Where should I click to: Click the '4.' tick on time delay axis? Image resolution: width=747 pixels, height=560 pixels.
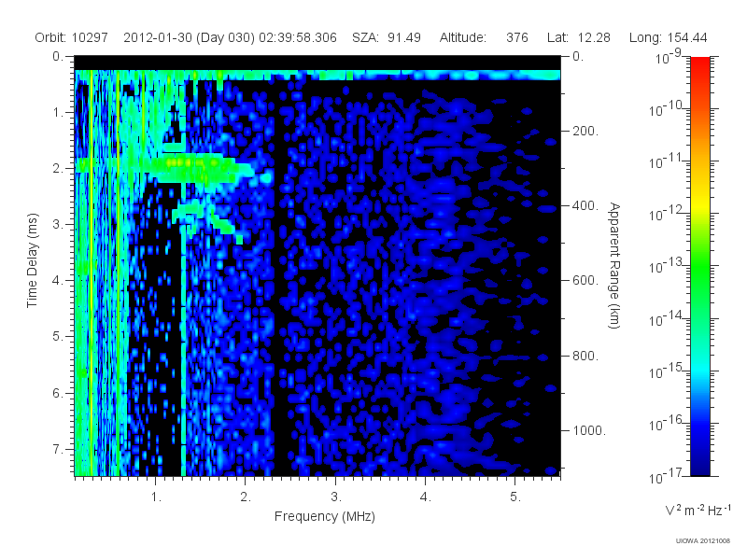[58, 281]
